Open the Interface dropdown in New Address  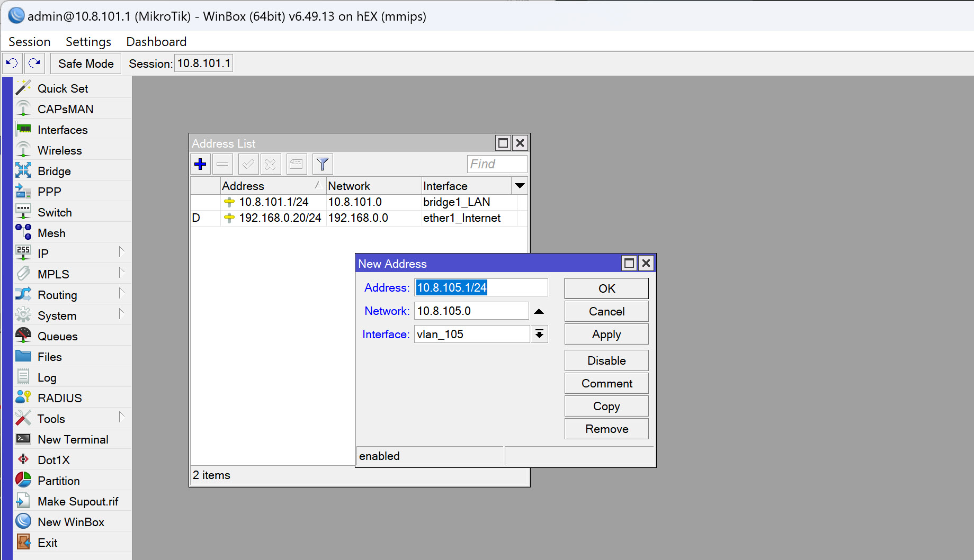point(539,334)
